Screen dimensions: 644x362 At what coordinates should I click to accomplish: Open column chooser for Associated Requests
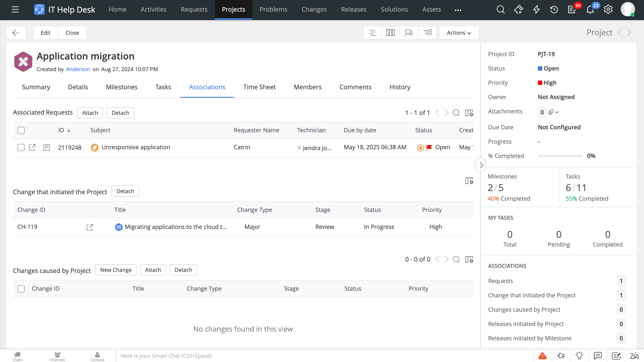(x=469, y=113)
